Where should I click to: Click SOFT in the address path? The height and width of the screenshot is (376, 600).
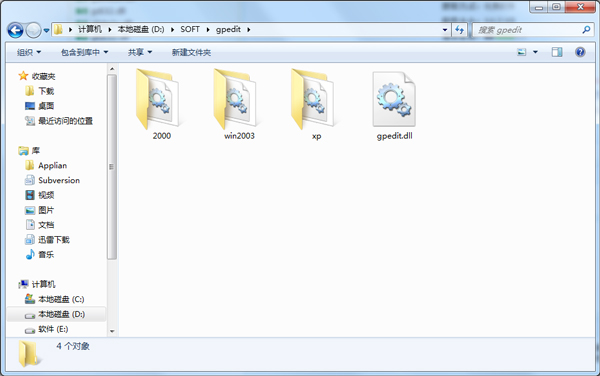[190, 29]
